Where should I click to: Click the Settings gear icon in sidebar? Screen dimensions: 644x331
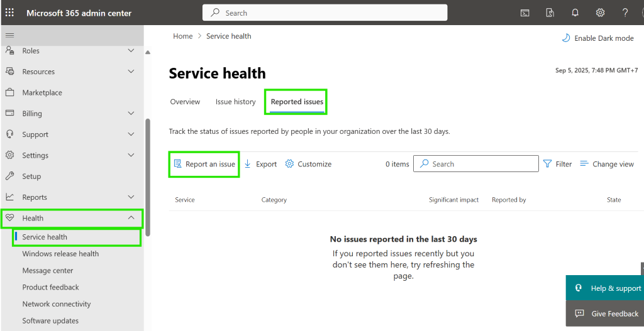click(x=10, y=155)
